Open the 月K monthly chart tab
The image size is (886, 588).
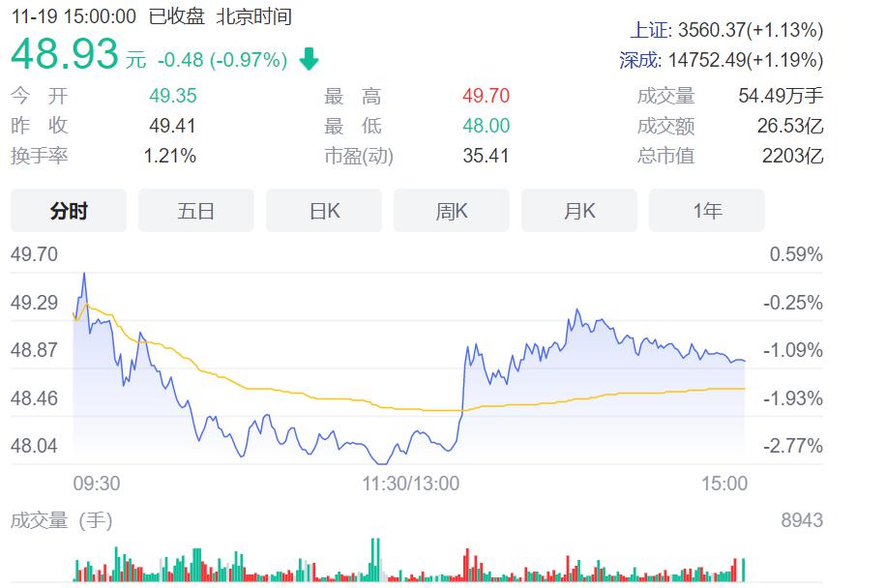[x=579, y=211]
